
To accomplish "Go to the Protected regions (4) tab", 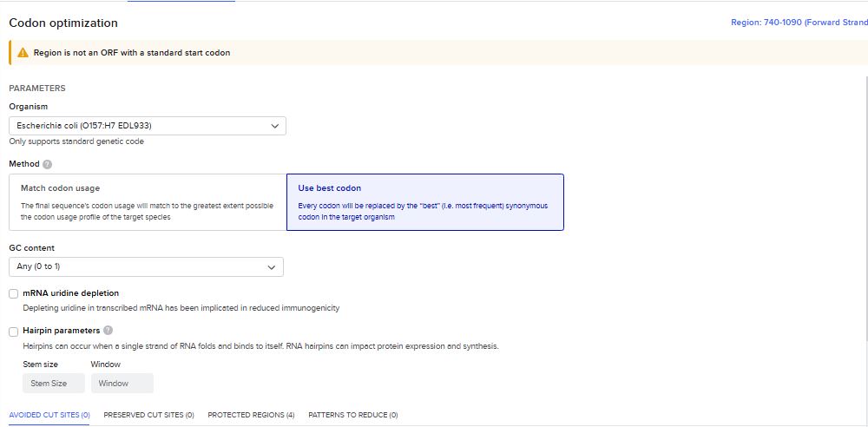I will (251, 415).
